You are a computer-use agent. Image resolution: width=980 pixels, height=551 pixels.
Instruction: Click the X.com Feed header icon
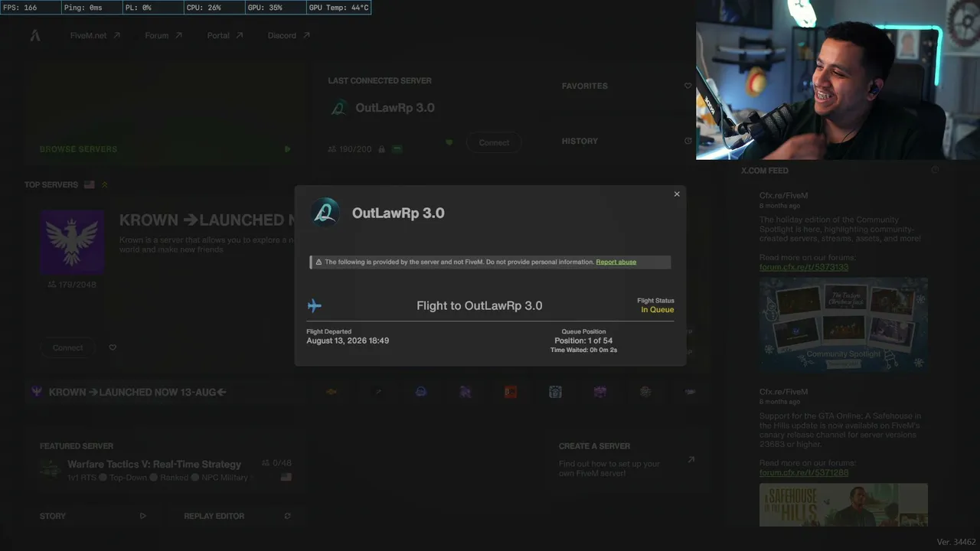[x=935, y=170]
